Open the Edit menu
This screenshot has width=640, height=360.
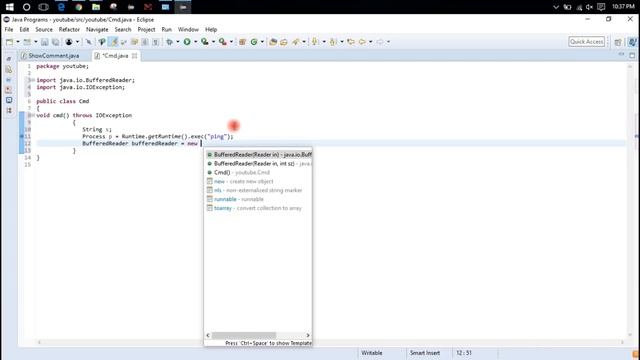point(24,29)
